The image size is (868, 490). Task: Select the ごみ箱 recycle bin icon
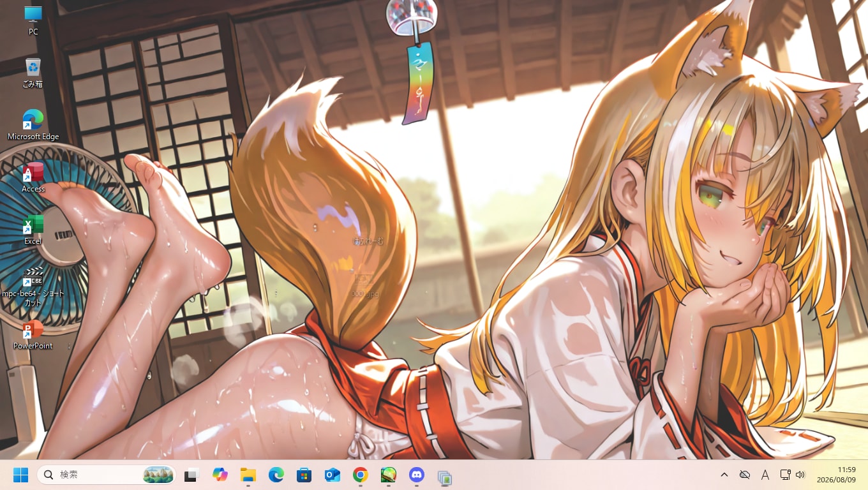(x=33, y=72)
